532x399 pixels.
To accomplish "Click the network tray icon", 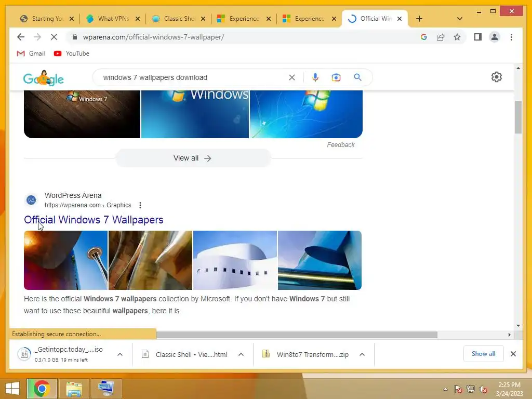I will pos(471,389).
